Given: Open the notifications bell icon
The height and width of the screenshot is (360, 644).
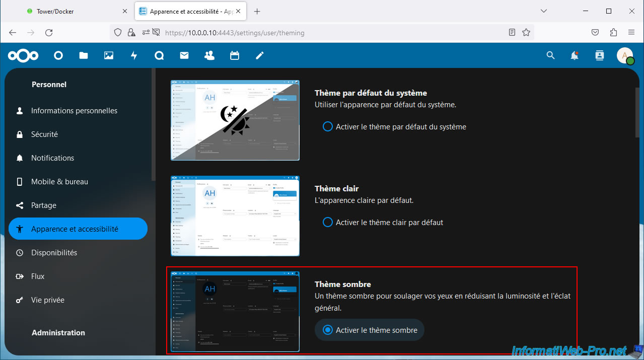Looking at the screenshot, I should 575,56.
